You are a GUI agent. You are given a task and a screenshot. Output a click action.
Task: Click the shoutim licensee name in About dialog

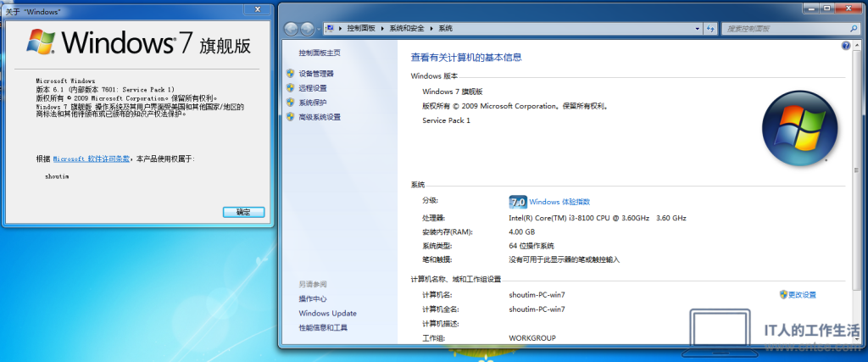click(x=57, y=176)
